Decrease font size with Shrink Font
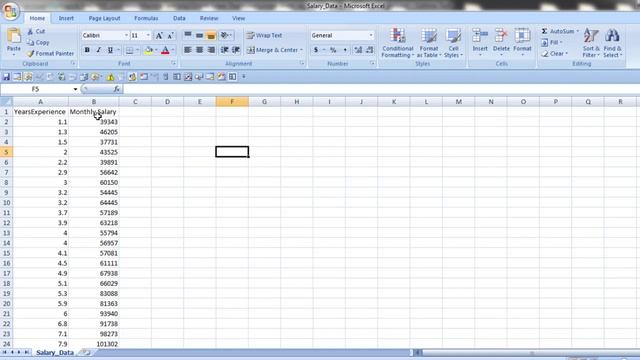The width and height of the screenshot is (640, 360). [x=171, y=36]
